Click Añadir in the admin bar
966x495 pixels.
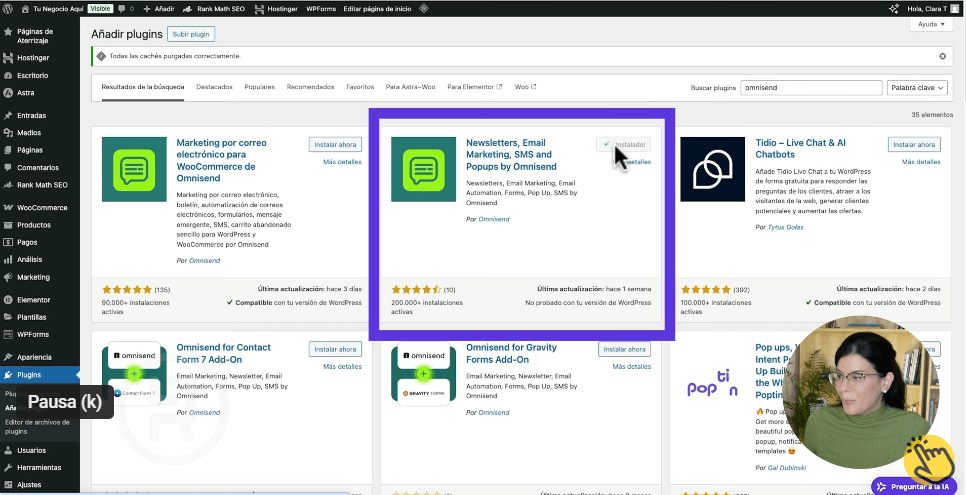click(x=158, y=9)
